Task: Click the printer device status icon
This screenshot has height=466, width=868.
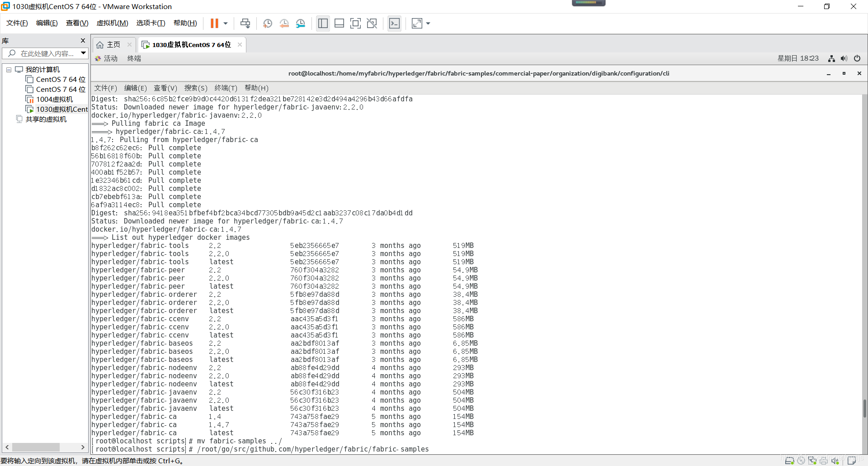Action: pos(824,461)
